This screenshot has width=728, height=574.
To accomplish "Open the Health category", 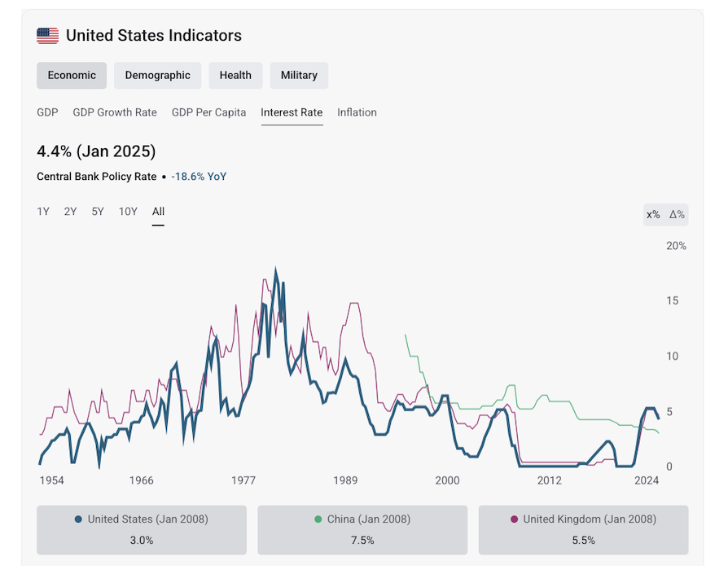I will coord(235,75).
